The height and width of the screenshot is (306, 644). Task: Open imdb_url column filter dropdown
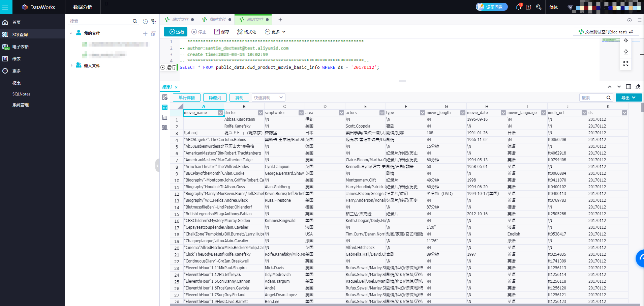coord(584,113)
